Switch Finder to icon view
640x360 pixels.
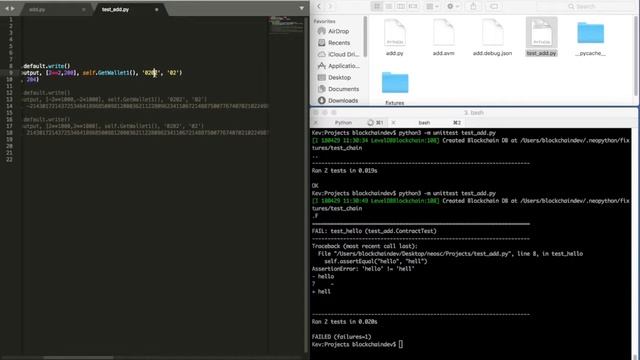click(x=377, y=6)
